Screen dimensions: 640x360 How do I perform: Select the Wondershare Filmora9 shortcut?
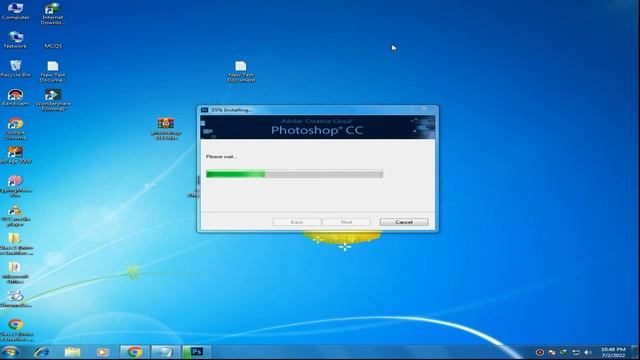point(53,100)
